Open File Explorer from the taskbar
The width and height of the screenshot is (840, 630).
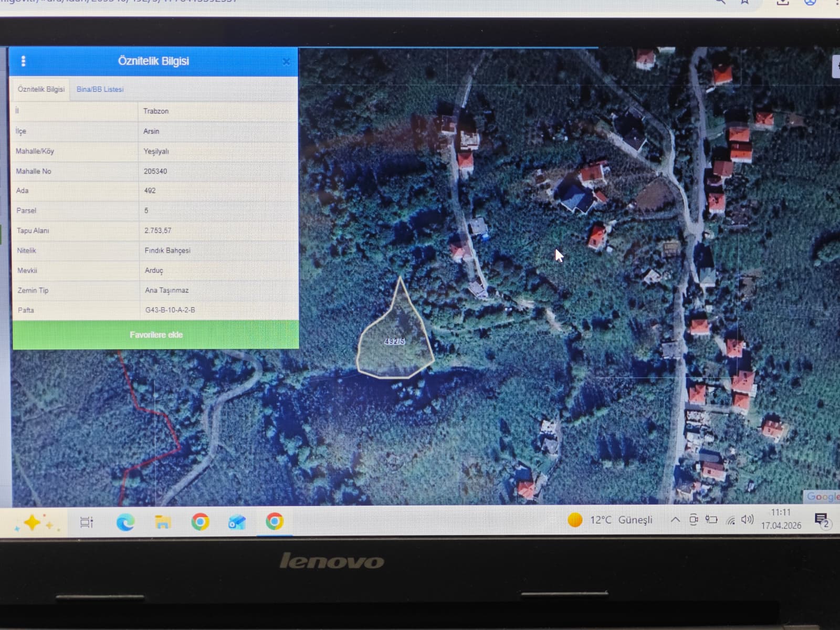click(163, 522)
